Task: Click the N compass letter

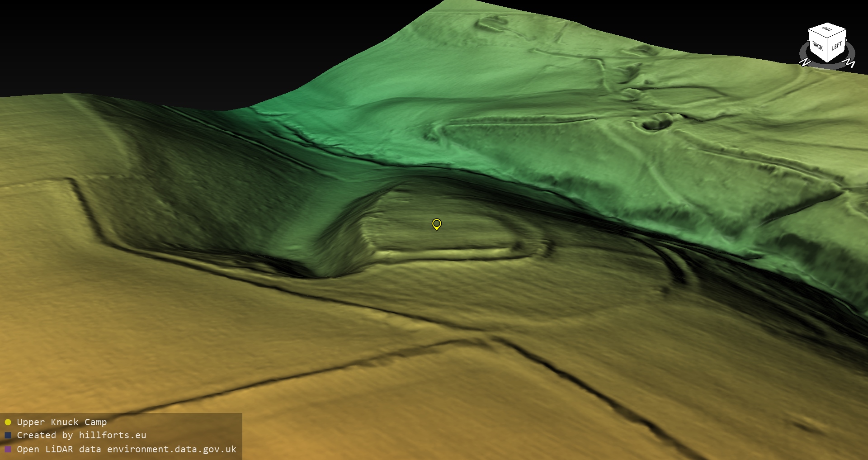Action: (x=804, y=62)
